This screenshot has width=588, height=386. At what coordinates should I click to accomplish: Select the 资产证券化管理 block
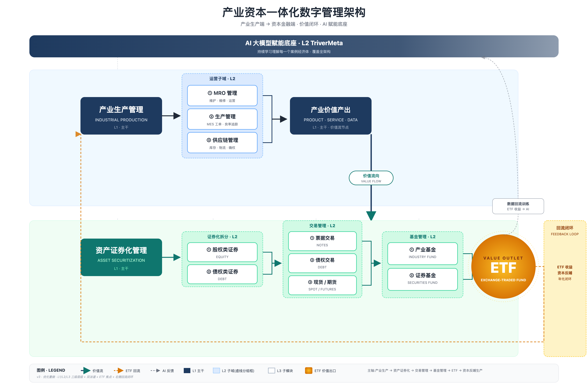pos(121,257)
